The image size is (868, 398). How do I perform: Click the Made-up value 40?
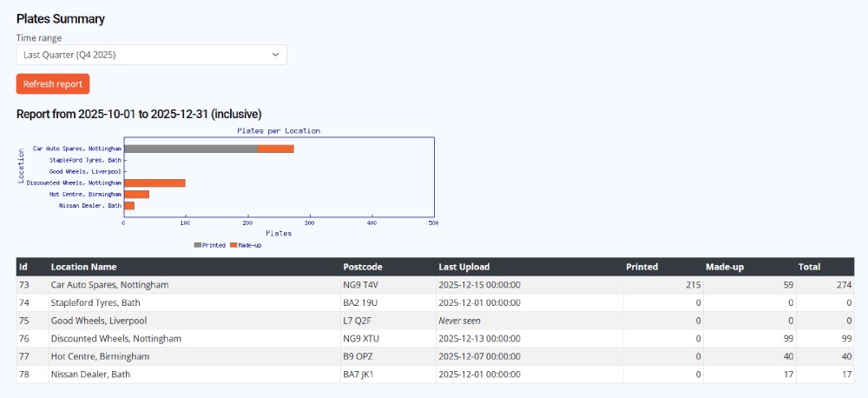[x=789, y=356]
